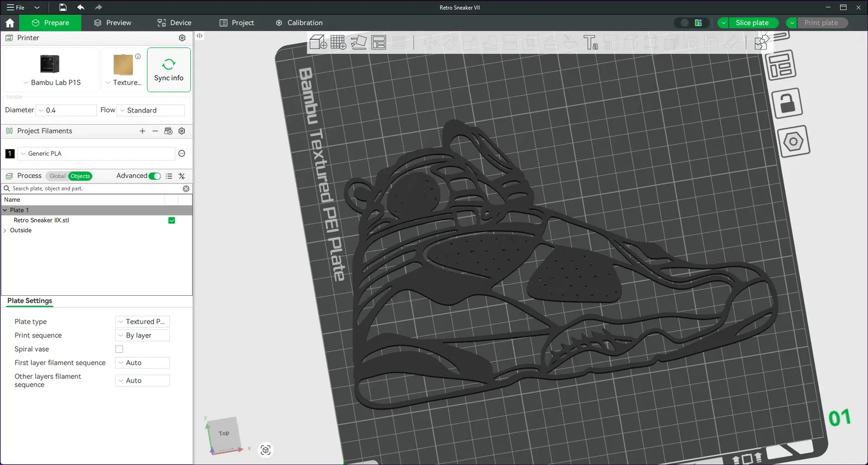
Task: Click the compare presets icon
Action: [182, 176]
